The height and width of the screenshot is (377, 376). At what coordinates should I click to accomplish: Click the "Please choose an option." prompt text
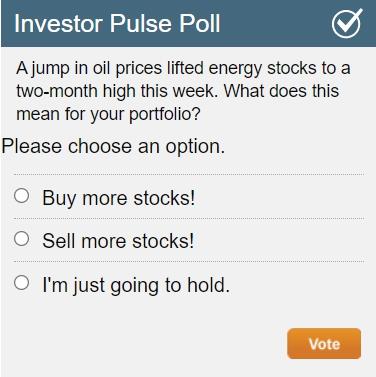point(113,146)
